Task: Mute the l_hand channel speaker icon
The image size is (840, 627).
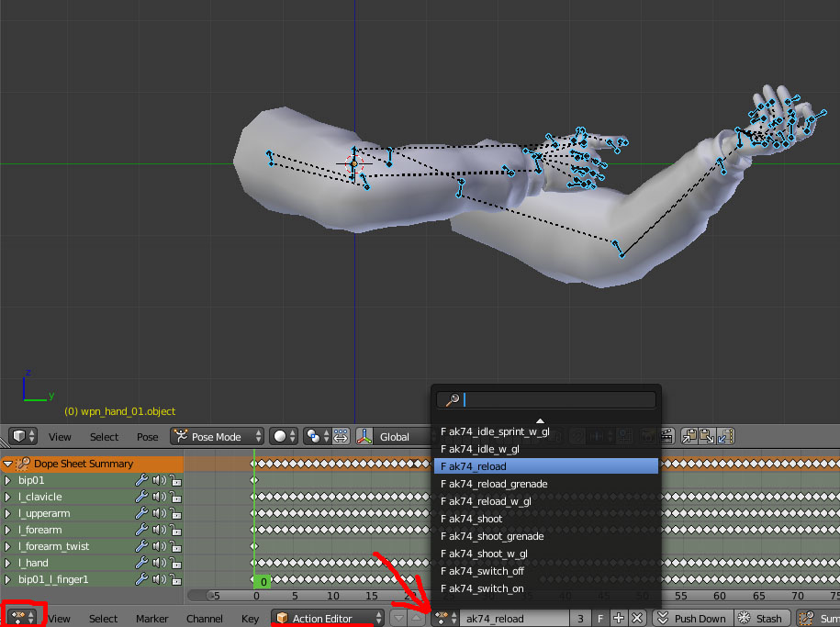Action: pos(159,563)
